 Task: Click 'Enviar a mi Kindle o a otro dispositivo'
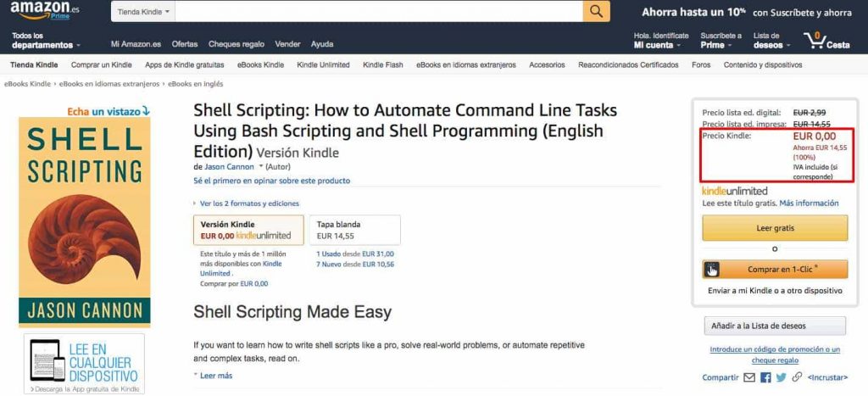775,290
